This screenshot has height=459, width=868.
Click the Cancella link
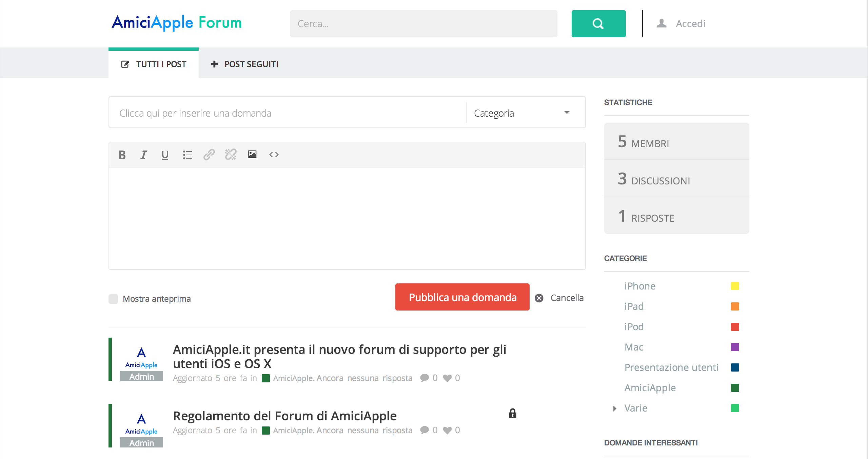[x=567, y=298]
